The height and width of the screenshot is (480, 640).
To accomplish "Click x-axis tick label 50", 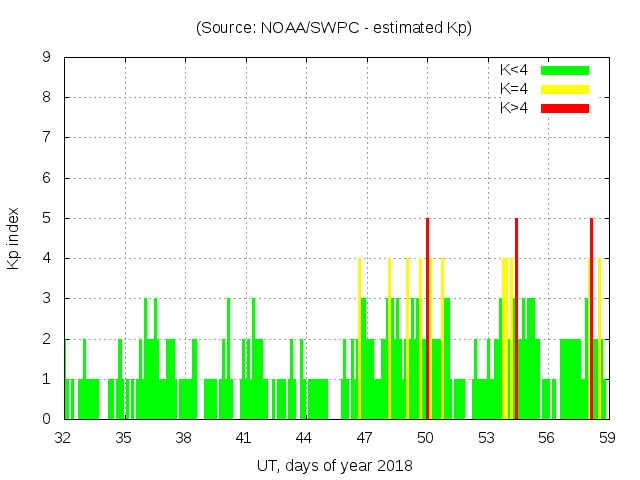I will coord(426,437).
